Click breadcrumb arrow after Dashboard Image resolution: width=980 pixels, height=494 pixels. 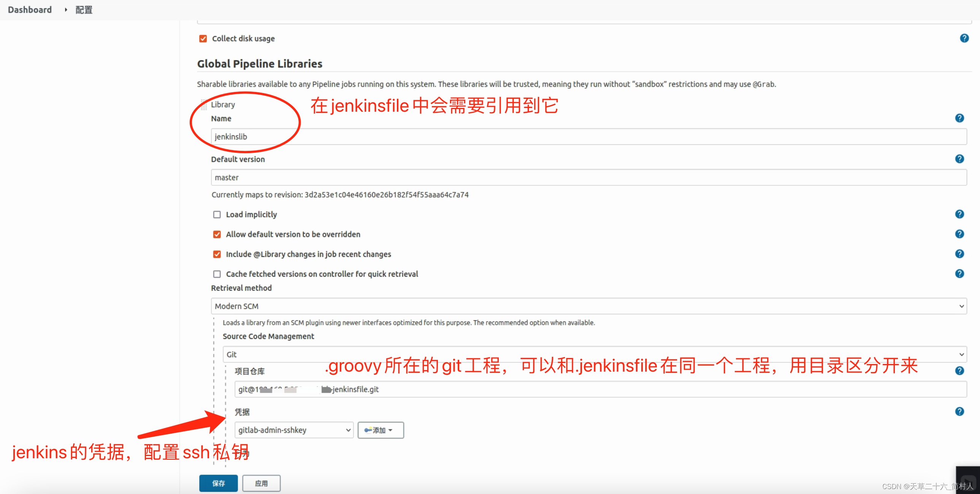click(65, 9)
